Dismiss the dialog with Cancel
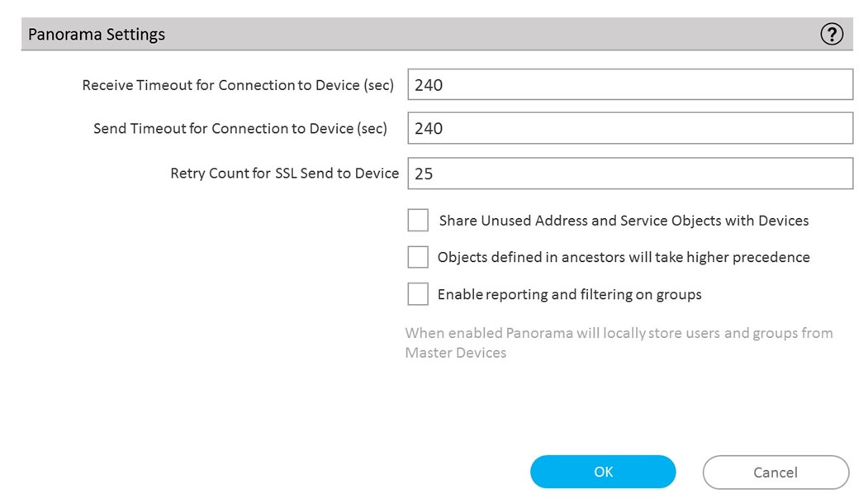868x504 pixels. click(776, 473)
